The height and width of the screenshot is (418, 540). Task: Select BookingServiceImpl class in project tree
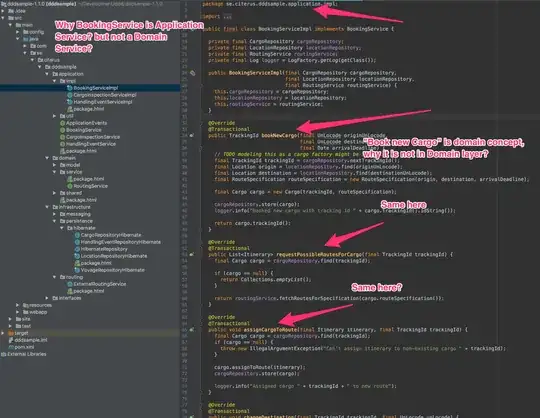[x=95, y=88]
